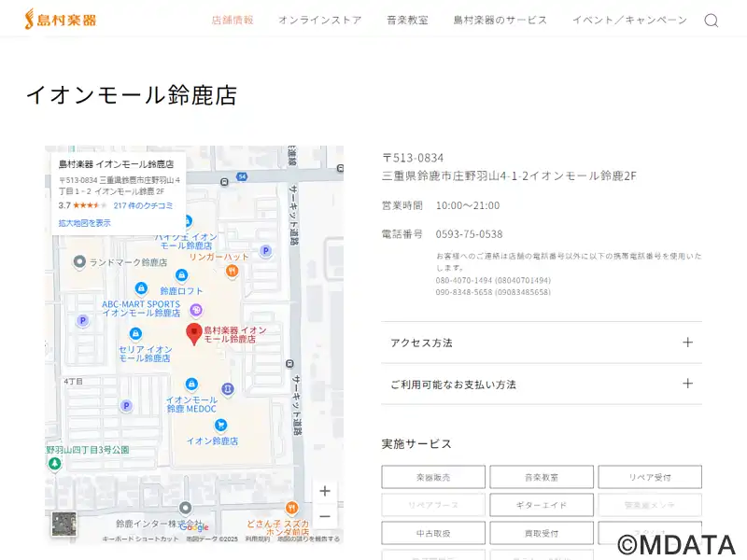Click the 地図の誤りを報告する link
The height and width of the screenshot is (560, 747).
tap(309, 539)
